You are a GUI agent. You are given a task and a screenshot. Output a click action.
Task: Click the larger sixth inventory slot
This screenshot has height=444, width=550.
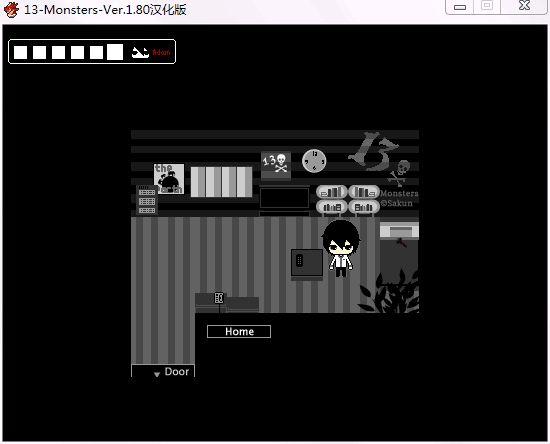click(x=115, y=52)
